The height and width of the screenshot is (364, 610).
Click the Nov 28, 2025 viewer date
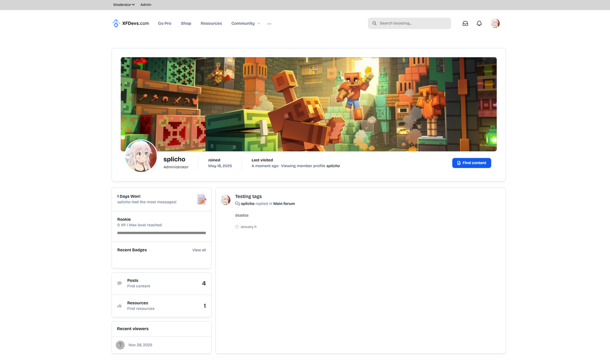coord(141,345)
